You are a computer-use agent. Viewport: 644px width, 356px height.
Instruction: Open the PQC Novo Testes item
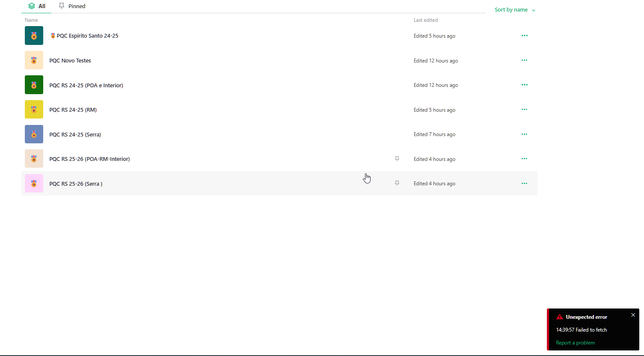pyautogui.click(x=70, y=61)
